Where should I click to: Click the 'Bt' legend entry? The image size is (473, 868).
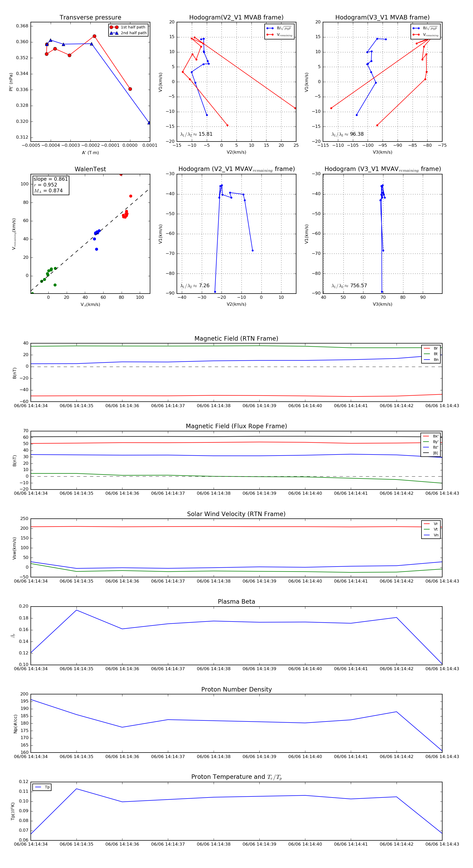431,354
